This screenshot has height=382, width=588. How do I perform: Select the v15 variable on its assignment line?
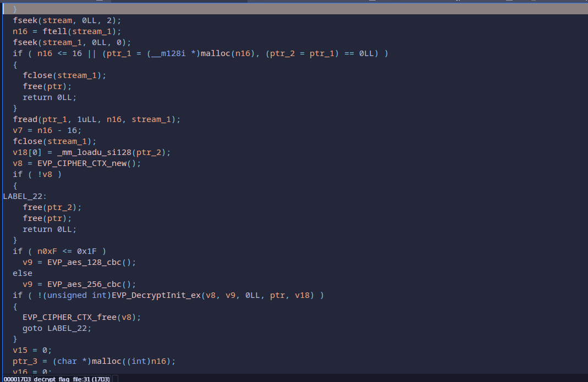[20, 350]
